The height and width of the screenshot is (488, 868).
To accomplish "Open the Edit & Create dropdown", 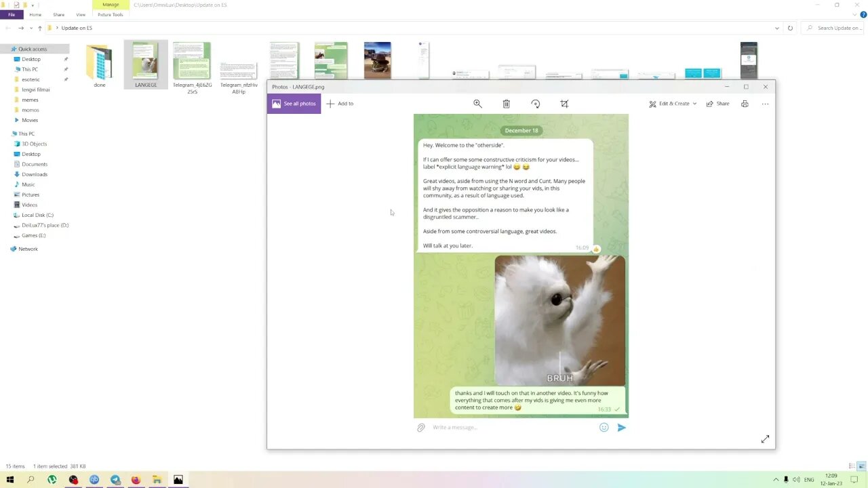I will pos(673,104).
